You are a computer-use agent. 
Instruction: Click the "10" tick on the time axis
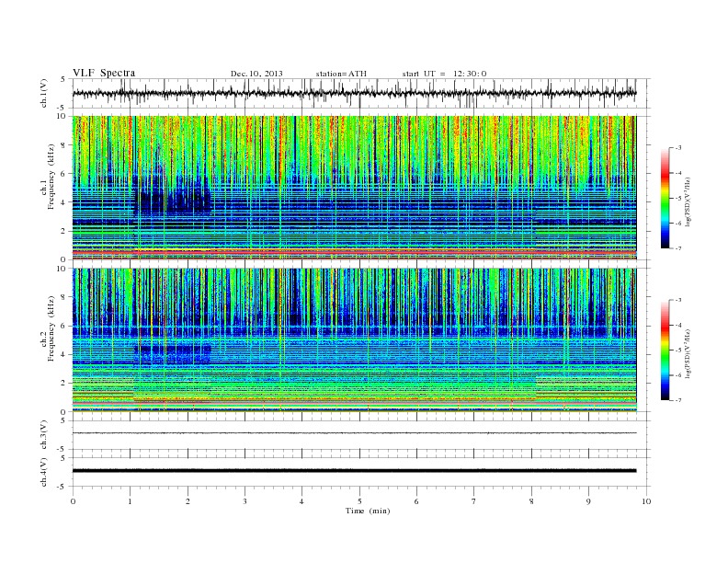click(646, 501)
